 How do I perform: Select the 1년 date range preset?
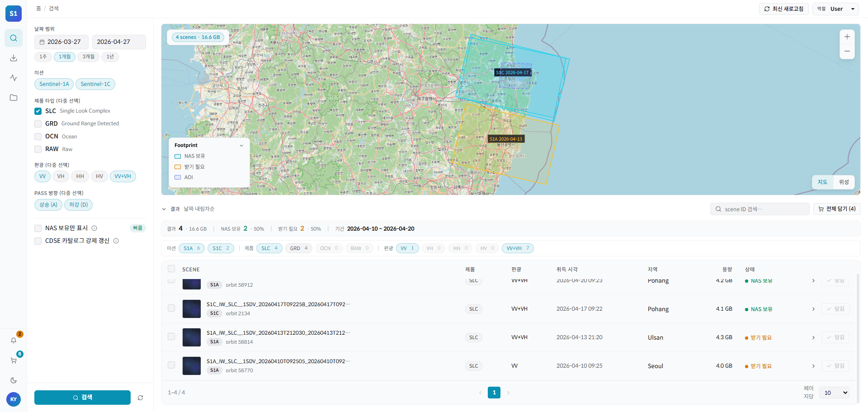tap(110, 57)
